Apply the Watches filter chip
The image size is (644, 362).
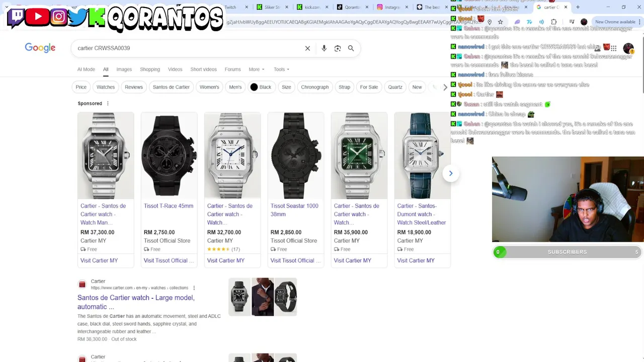106,87
